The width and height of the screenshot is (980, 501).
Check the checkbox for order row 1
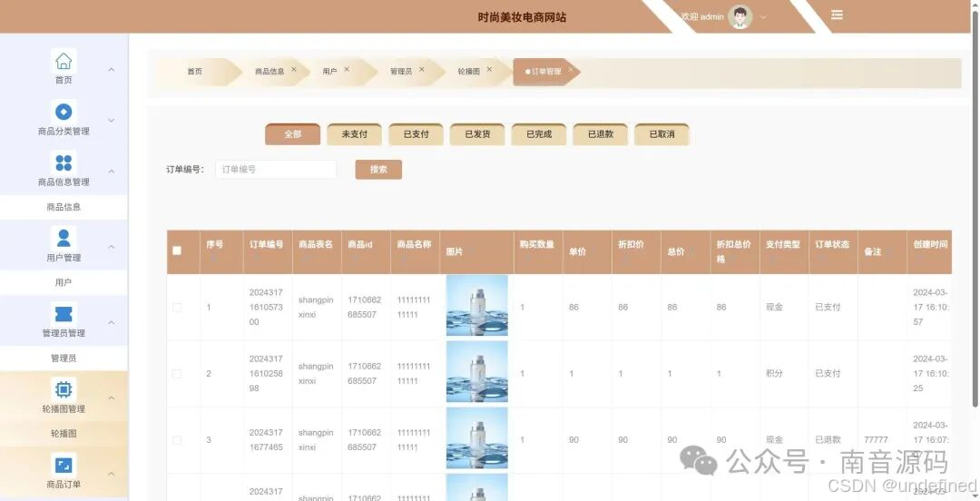pyautogui.click(x=177, y=307)
